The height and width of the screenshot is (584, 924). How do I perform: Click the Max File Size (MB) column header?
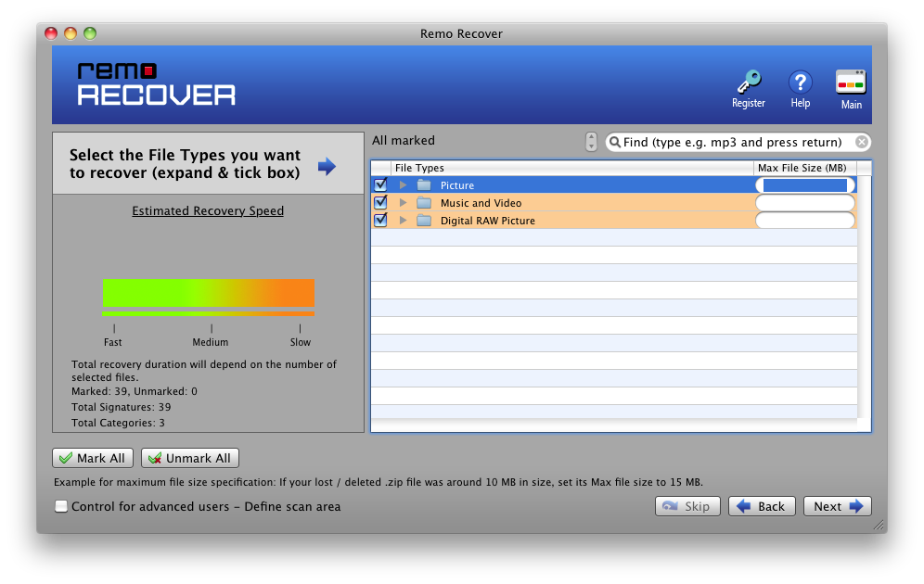805,168
